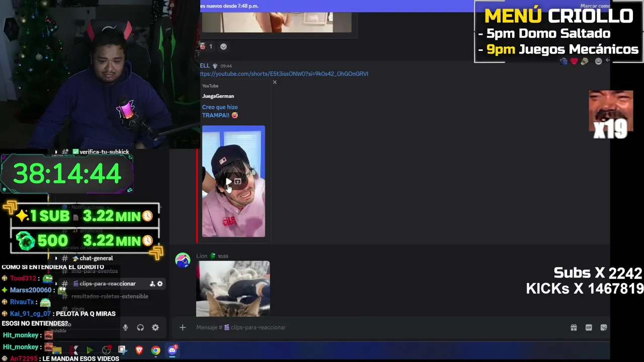Viewport: 644px width, 362px height.
Task: Click the ELL username
Action: (x=205, y=66)
